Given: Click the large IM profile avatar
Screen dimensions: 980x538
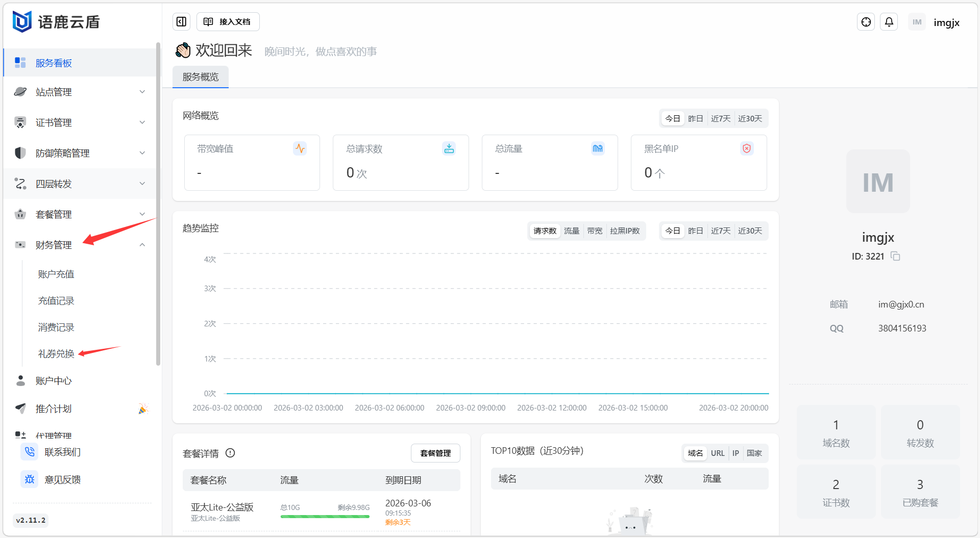Looking at the screenshot, I should [877, 182].
